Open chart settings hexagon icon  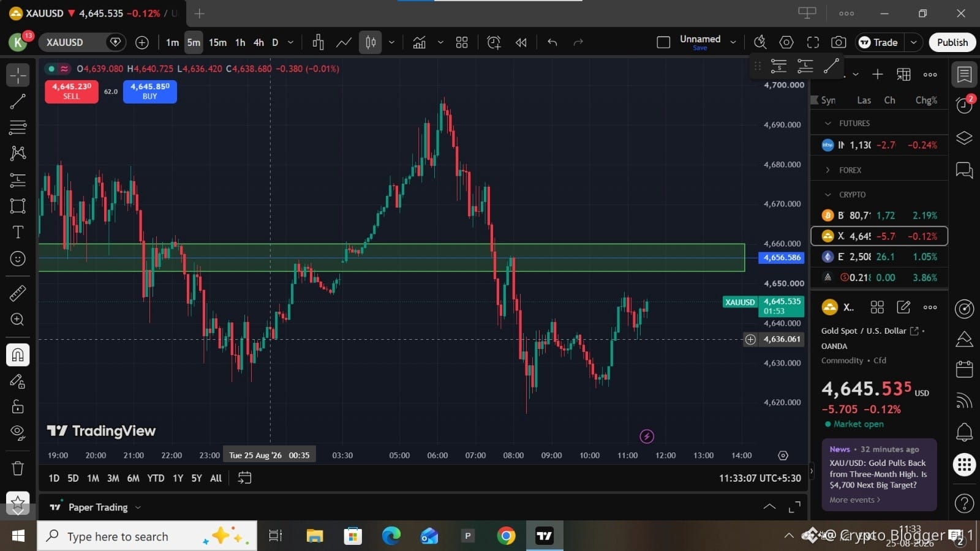[786, 42]
